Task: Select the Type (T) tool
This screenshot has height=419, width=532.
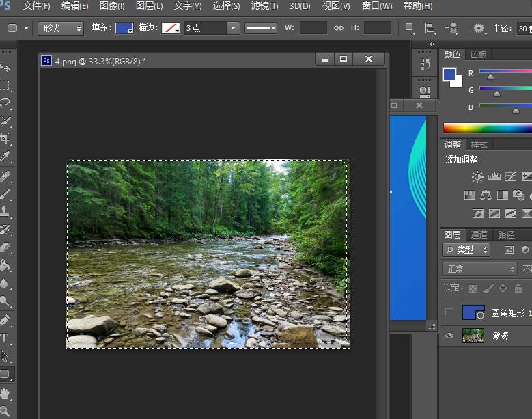Action: (x=5, y=338)
